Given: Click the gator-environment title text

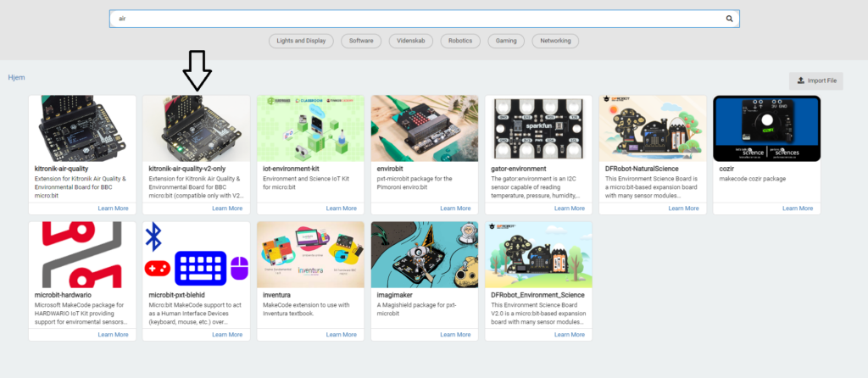Looking at the screenshot, I should coord(519,169).
